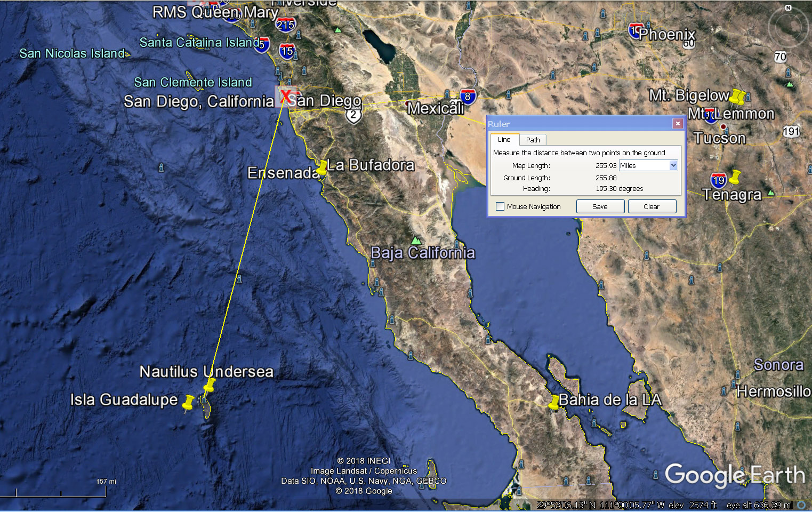Click the Save button in Ruler

600,206
